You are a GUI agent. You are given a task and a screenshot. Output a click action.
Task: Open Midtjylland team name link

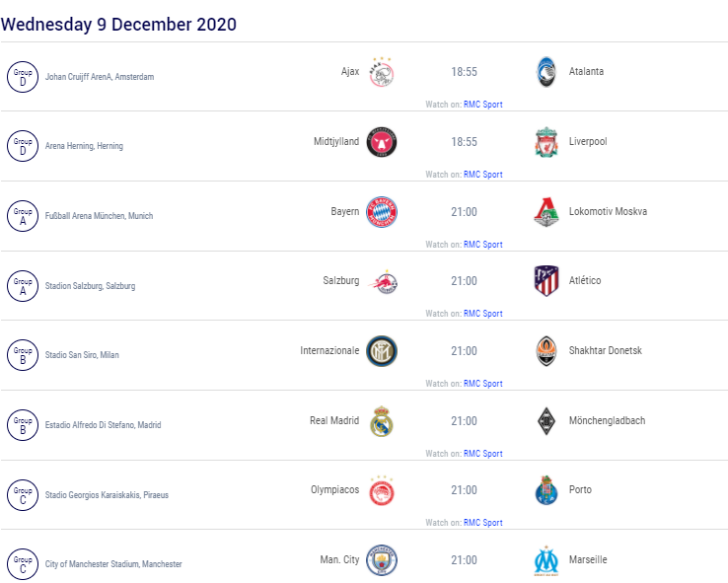pyautogui.click(x=336, y=142)
